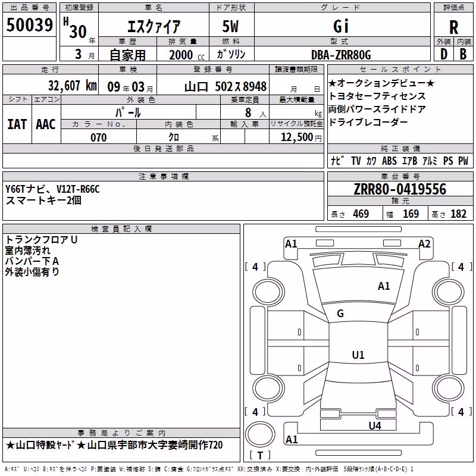Select the カワ equipment entry
476x476 pixels.
[x=371, y=161]
